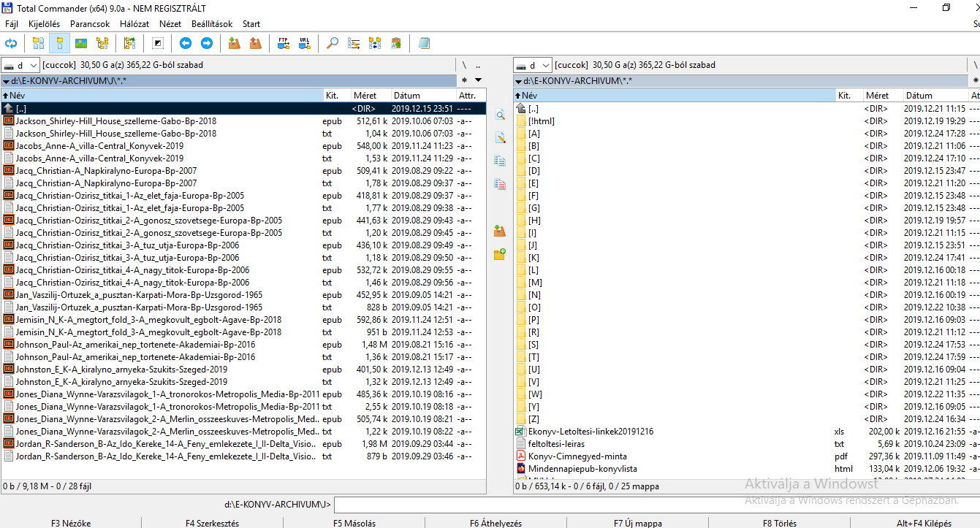This screenshot has width=980, height=528.
Task: Open right panel favorites asterisk button
Action: click(976, 80)
